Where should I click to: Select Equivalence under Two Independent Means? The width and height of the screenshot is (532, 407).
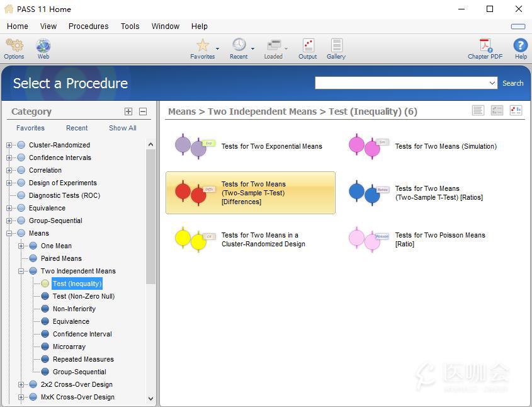(71, 321)
